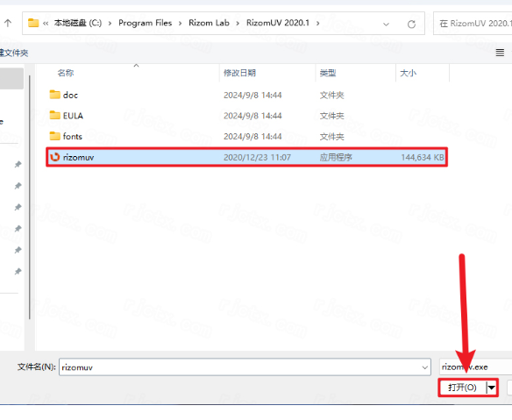The image size is (512, 420).
Task: Click the folder icon in address bar
Action: (33, 23)
